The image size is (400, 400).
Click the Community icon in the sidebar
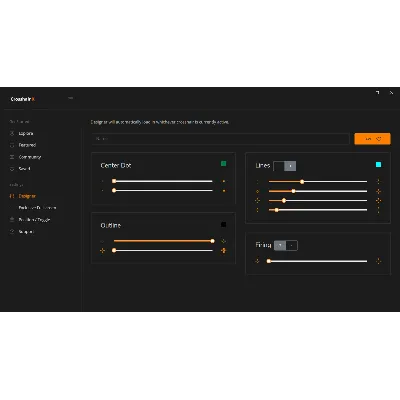[x=12, y=157]
